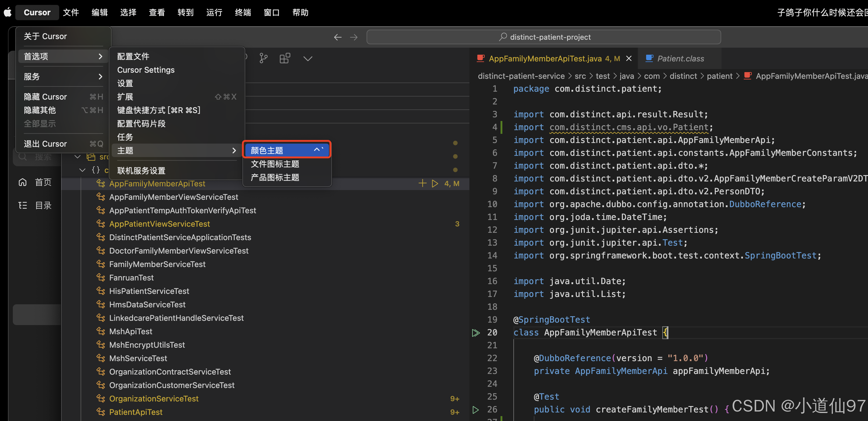This screenshot has height=421, width=868.
Task: Expand the toolbar overflow chevron
Action: 308,58
